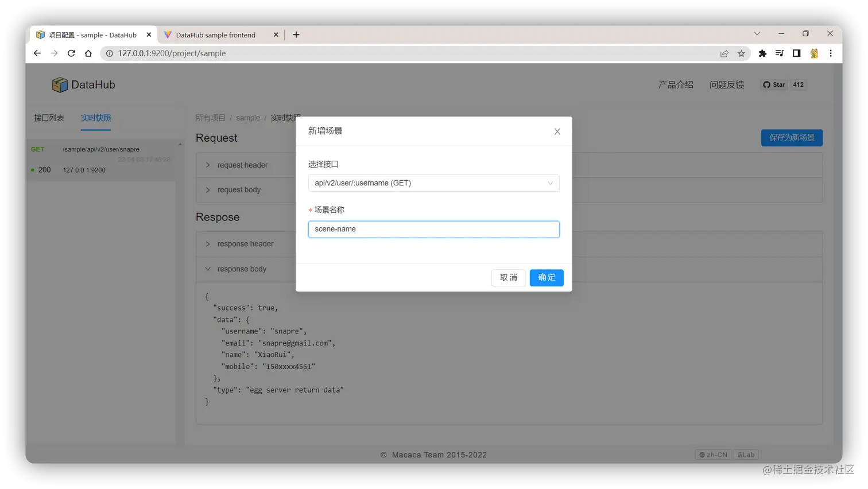Click the globe icon beside zh-CN
868x489 pixels.
pyautogui.click(x=702, y=454)
